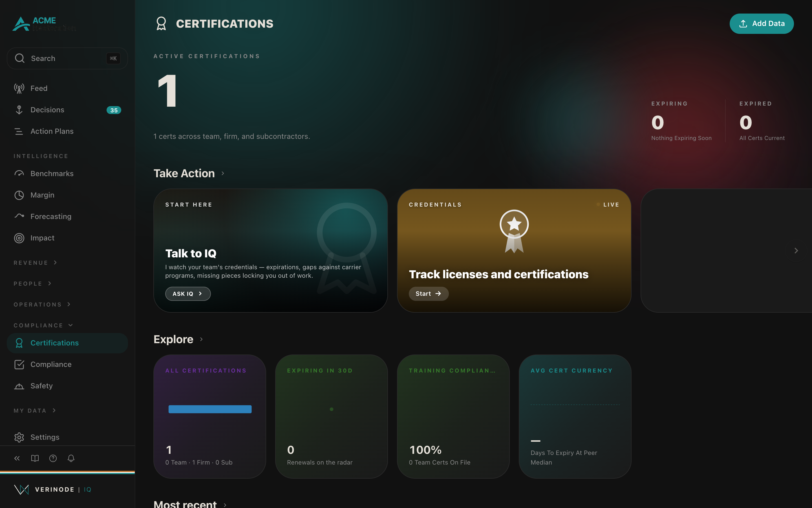The image size is (812, 508).
Task: Click the dashed line in Avg Cert Currency
Action: coord(575,404)
